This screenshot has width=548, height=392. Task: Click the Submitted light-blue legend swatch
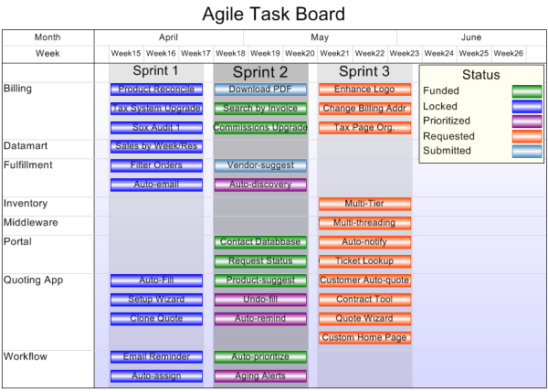527,152
